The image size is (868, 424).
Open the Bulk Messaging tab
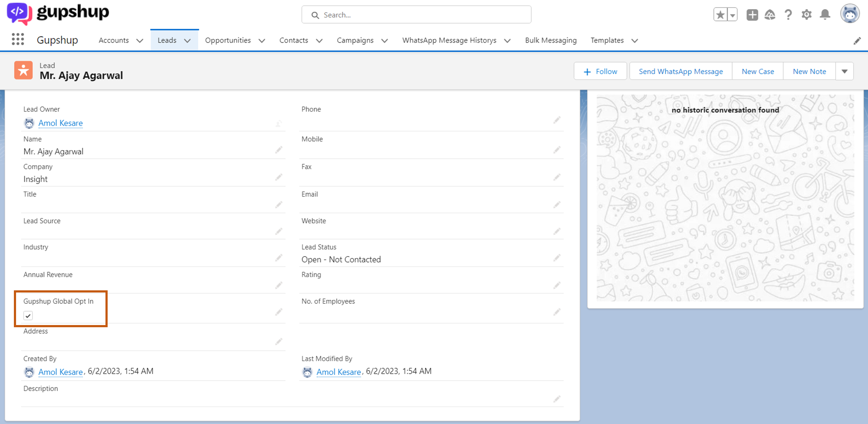click(551, 40)
